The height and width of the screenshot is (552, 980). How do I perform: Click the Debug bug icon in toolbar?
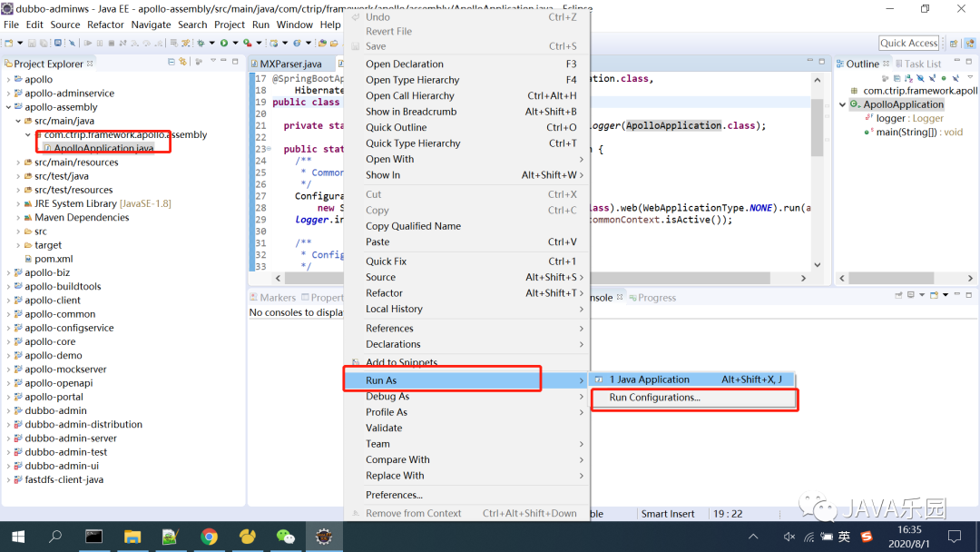[201, 44]
